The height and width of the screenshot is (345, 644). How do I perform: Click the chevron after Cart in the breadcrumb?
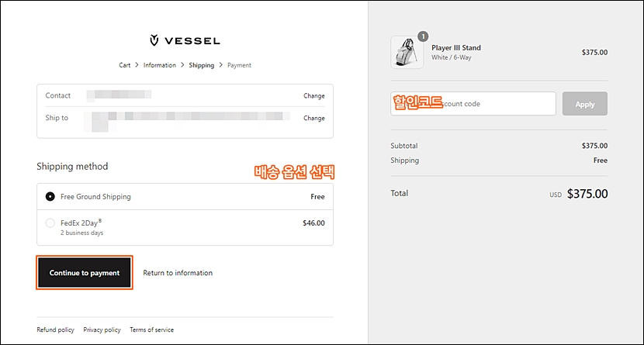click(137, 65)
